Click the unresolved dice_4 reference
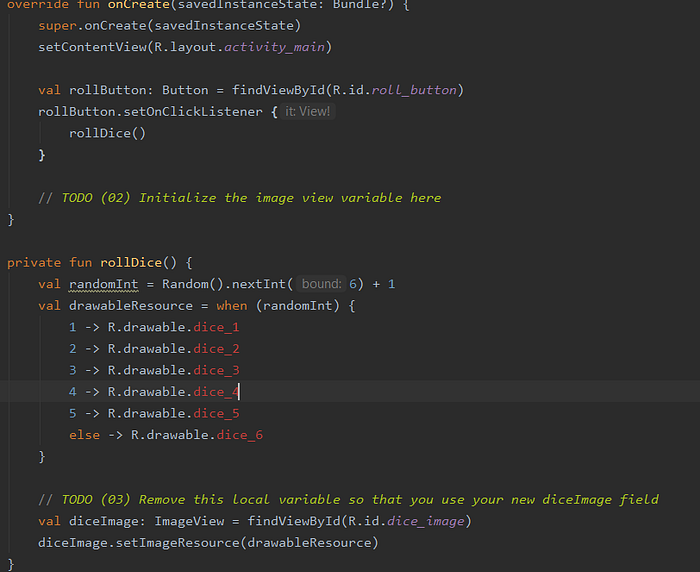 tap(217, 392)
